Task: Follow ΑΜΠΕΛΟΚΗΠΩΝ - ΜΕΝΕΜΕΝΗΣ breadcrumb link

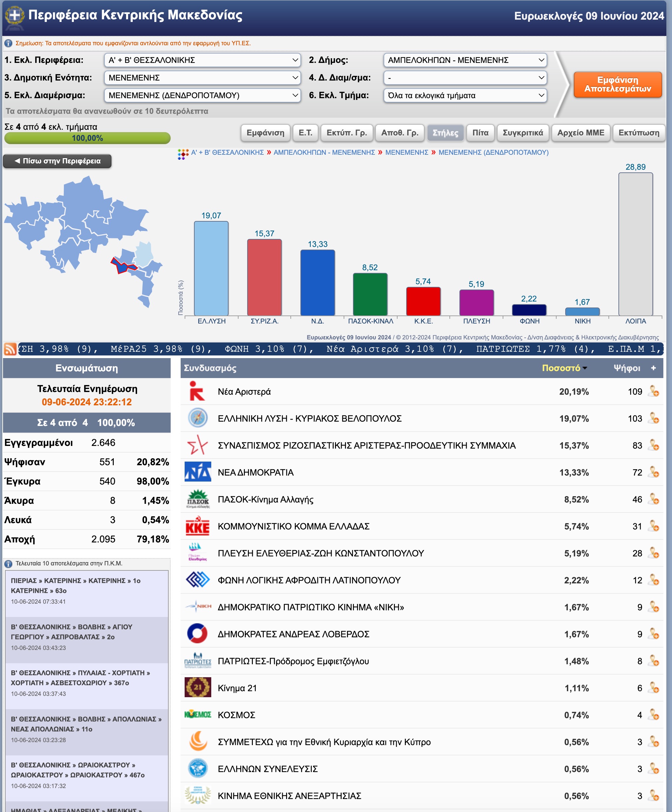Action: coord(324,152)
